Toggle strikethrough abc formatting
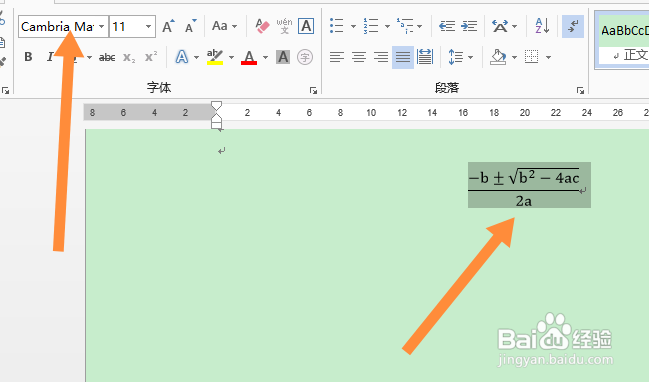Screen dimensions: 649x382 (107, 58)
